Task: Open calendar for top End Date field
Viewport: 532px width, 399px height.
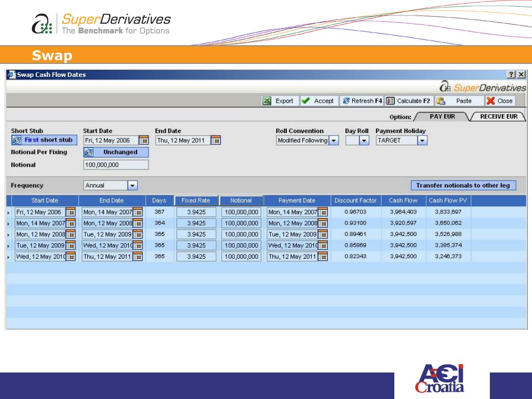Action: (x=216, y=140)
